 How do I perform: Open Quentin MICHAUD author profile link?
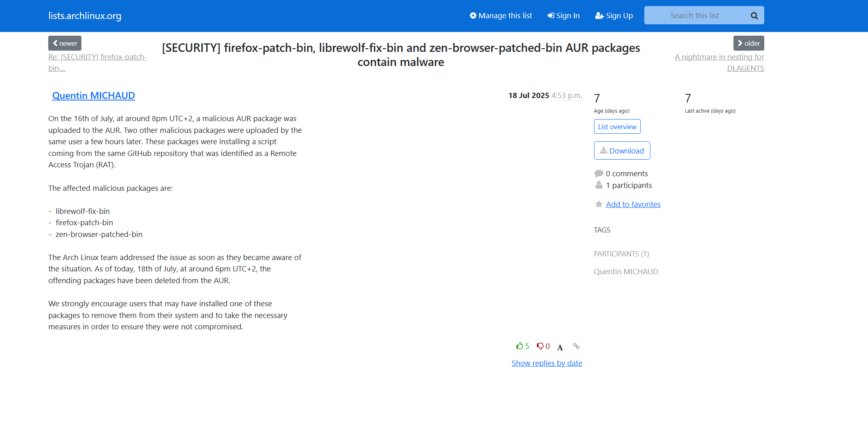[x=94, y=96]
